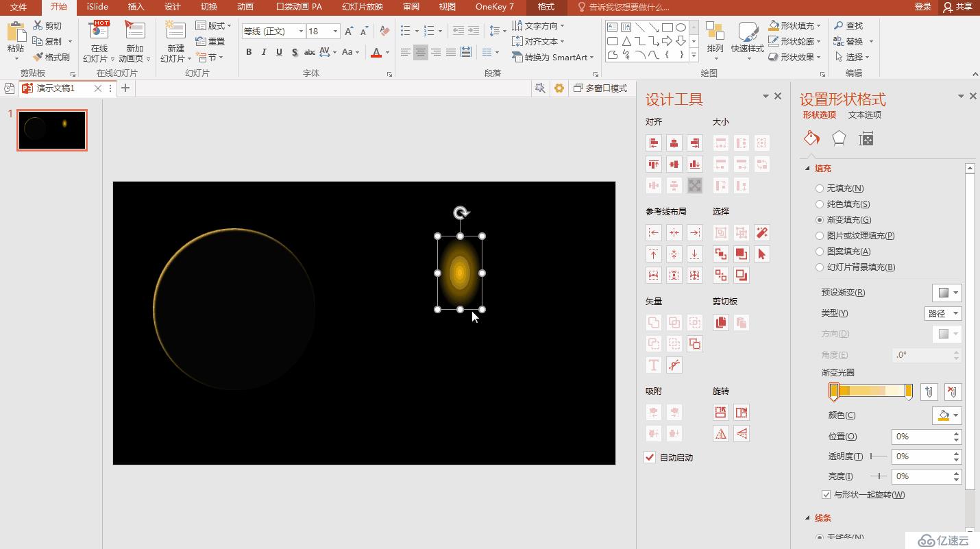Click the 位置 percentage input field
The width and height of the screenshot is (980, 549).
click(x=927, y=437)
